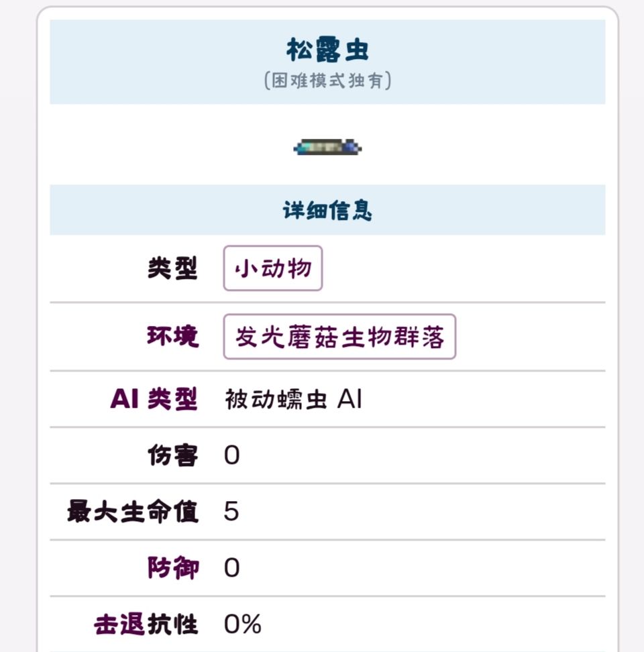Follow the purple 防御 link

172,568
